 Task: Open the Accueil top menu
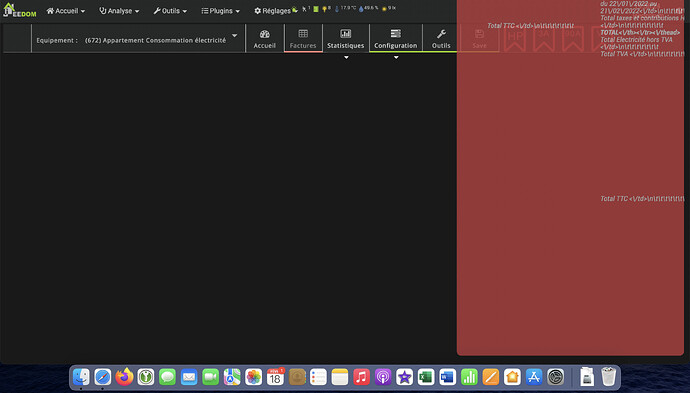pos(66,11)
